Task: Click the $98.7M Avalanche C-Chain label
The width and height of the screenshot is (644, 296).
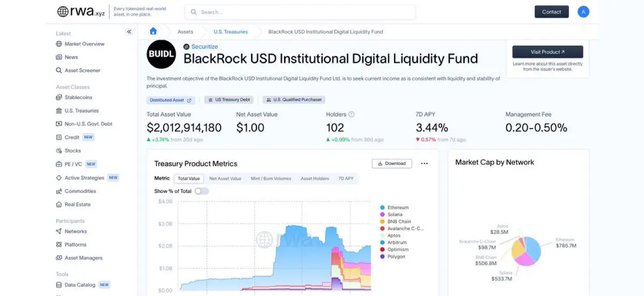Action: pyautogui.click(x=487, y=247)
